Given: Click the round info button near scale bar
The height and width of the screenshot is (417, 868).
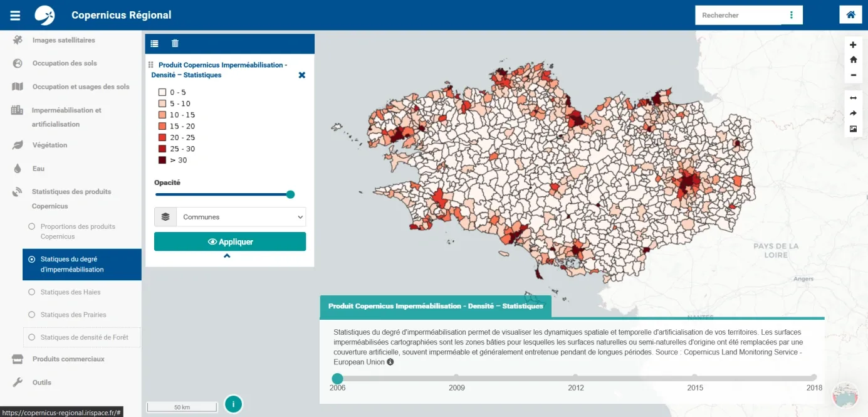Looking at the screenshot, I should [233, 404].
